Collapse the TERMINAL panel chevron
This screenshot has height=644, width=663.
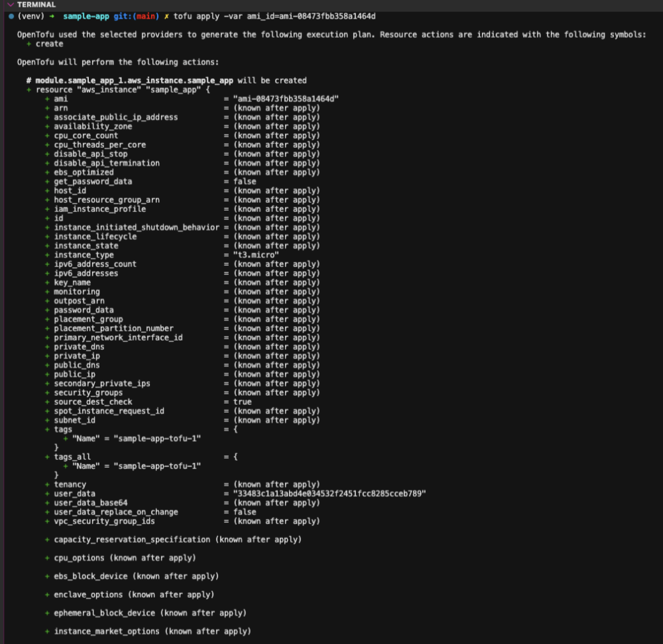tap(11, 5)
